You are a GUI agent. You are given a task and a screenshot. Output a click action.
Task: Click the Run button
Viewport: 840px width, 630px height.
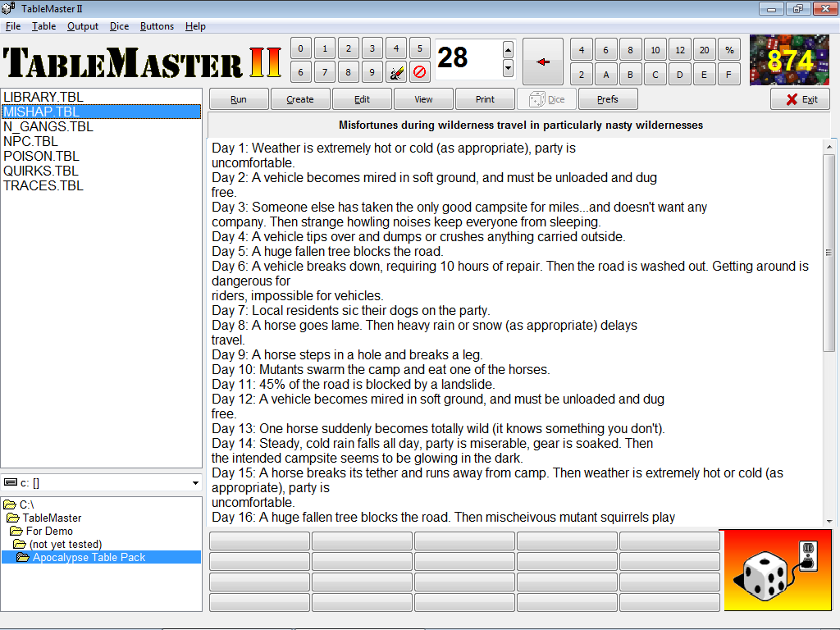(239, 99)
